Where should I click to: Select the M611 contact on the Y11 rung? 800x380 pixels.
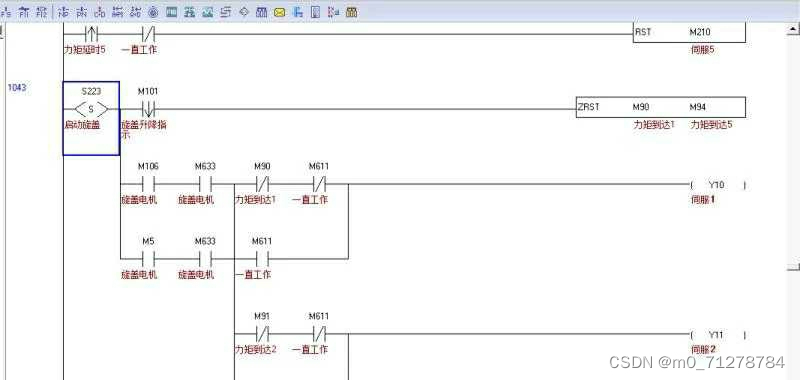319,334
